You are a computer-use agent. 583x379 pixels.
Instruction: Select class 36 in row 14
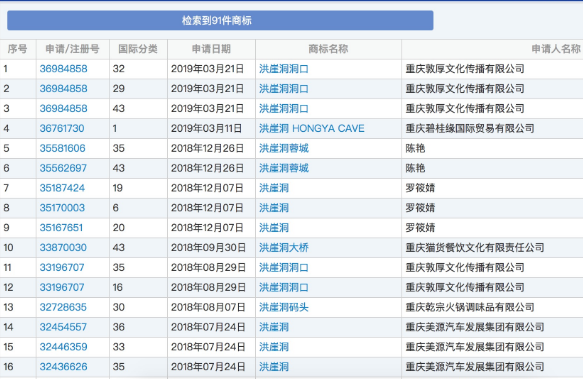[119, 327]
